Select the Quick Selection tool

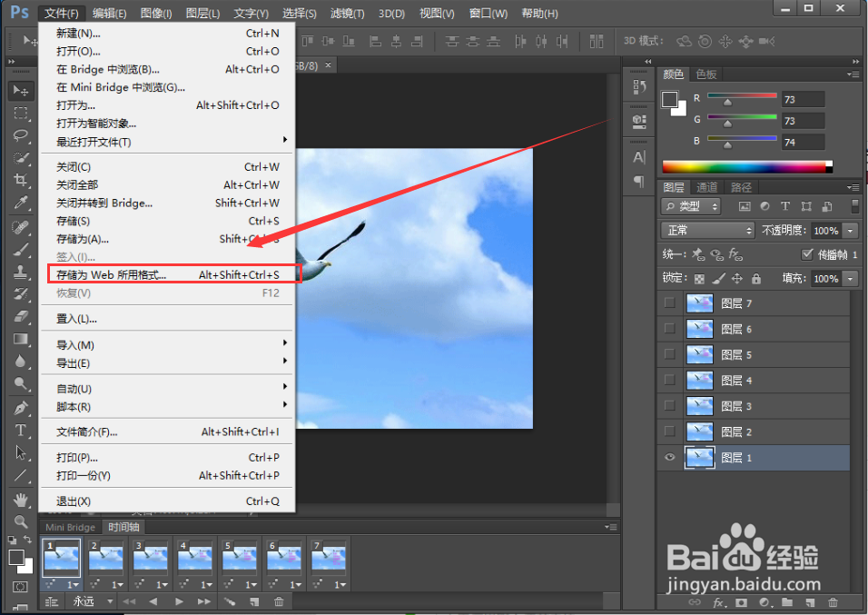point(21,158)
